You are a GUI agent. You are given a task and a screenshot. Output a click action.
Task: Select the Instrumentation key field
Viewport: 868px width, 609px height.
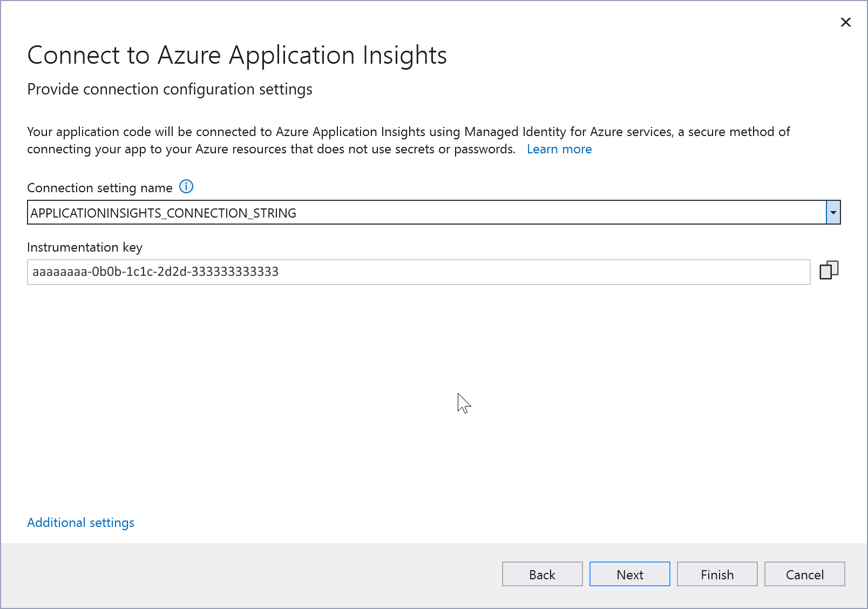point(418,272)
